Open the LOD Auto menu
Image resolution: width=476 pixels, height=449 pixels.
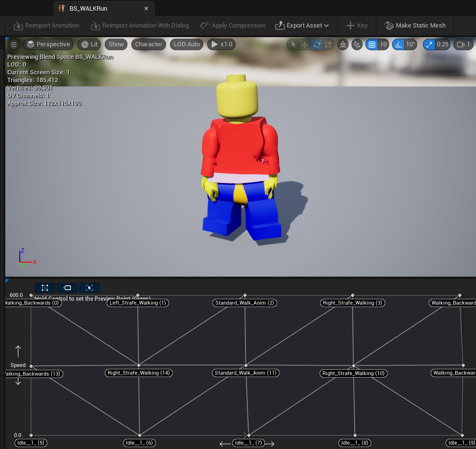187,44
